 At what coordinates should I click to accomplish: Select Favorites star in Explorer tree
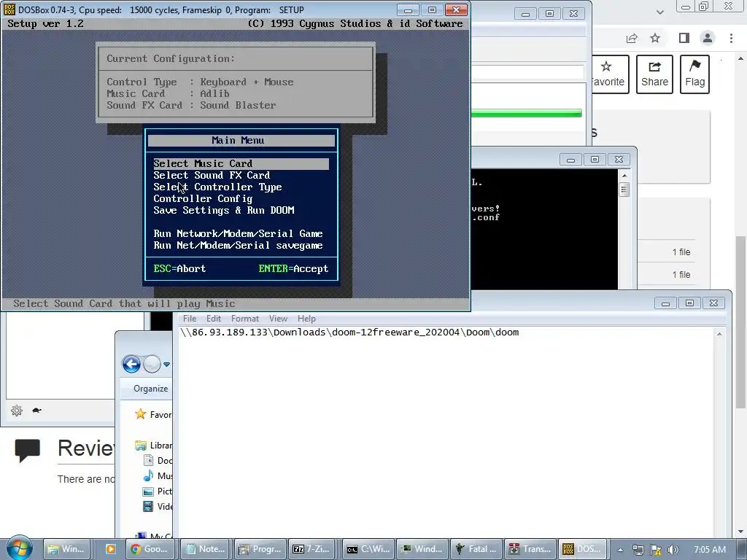(141, 414)
